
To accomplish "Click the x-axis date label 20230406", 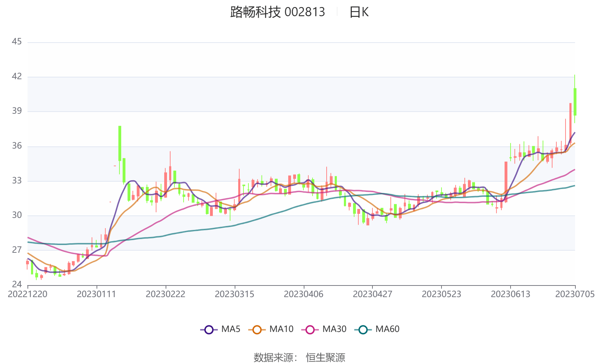I will 304,294.
